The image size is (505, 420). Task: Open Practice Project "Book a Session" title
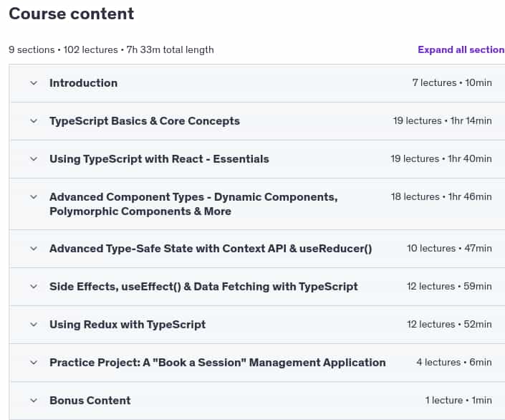(x=217, y=363)
